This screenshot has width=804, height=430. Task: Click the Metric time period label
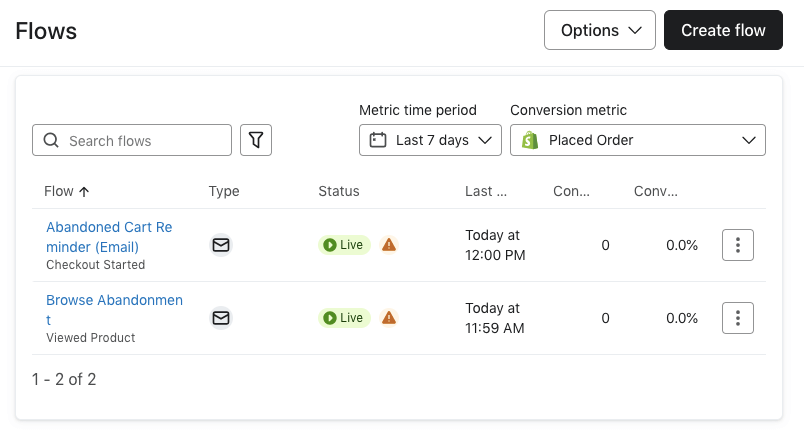[418, 110]
